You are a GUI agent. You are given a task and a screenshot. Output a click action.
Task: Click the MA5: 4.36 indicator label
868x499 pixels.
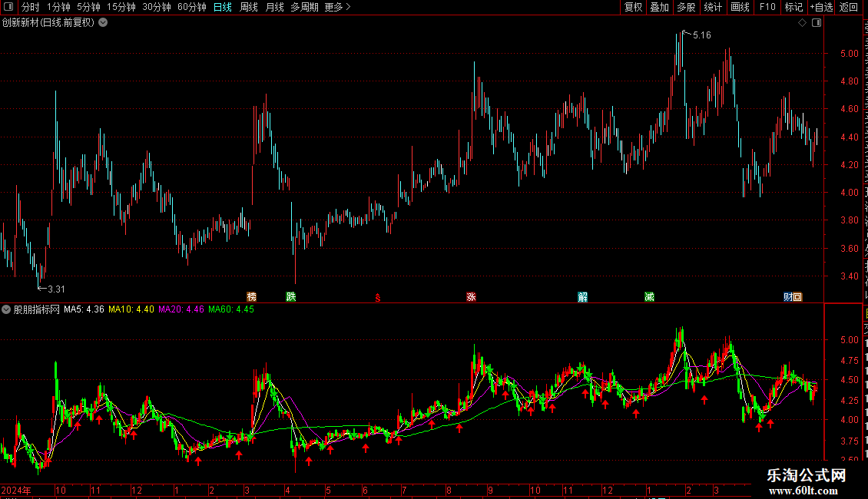point(84,310)
